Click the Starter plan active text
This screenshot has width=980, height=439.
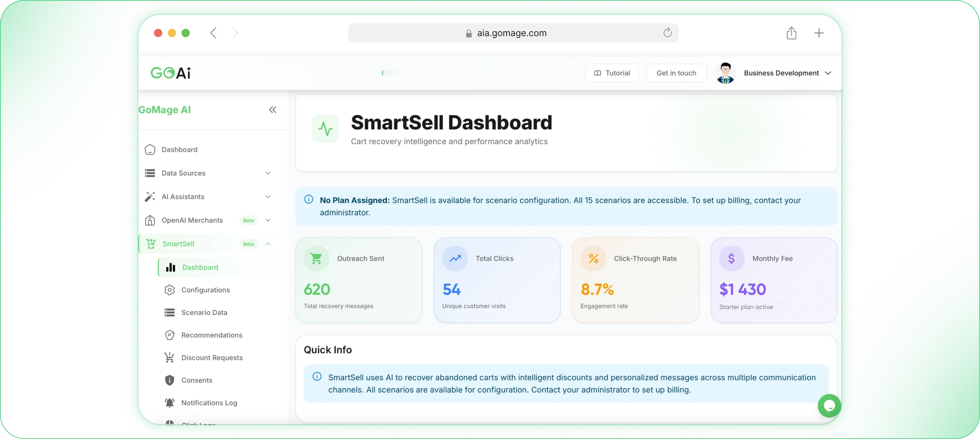746,307
